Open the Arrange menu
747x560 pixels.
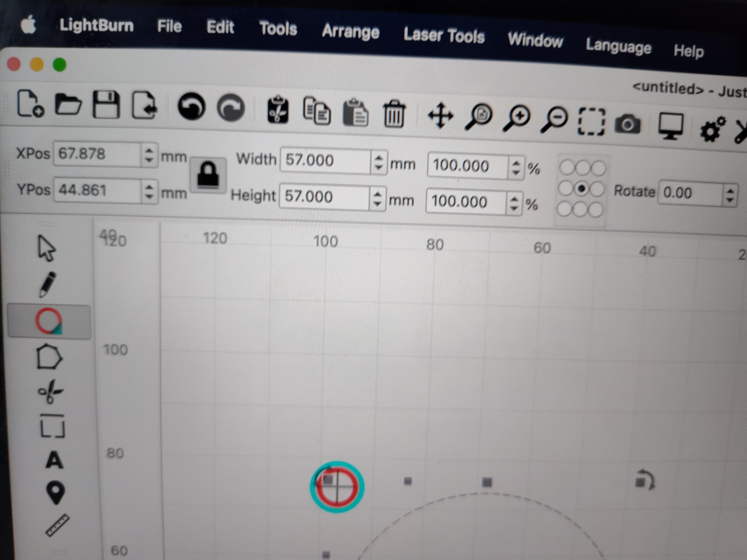click(x=350, y=31)
